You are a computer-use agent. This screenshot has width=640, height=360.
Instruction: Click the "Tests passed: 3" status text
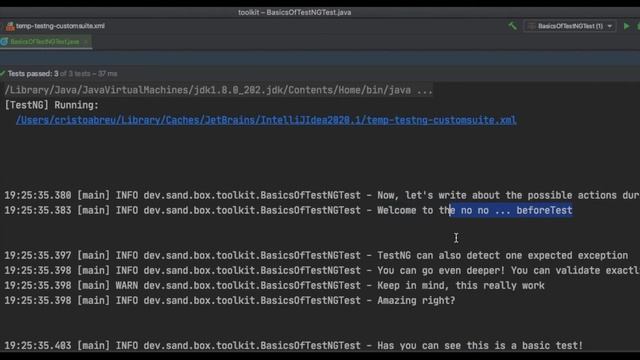point(33,73)
